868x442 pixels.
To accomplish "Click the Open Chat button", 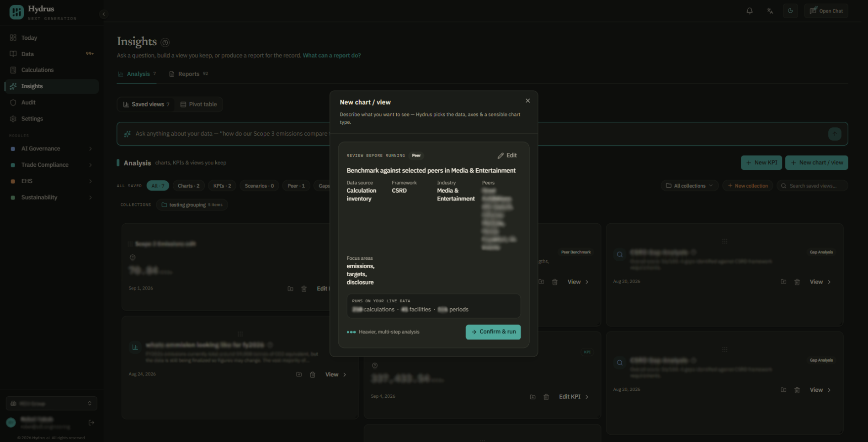I will (x=826, y=11).
